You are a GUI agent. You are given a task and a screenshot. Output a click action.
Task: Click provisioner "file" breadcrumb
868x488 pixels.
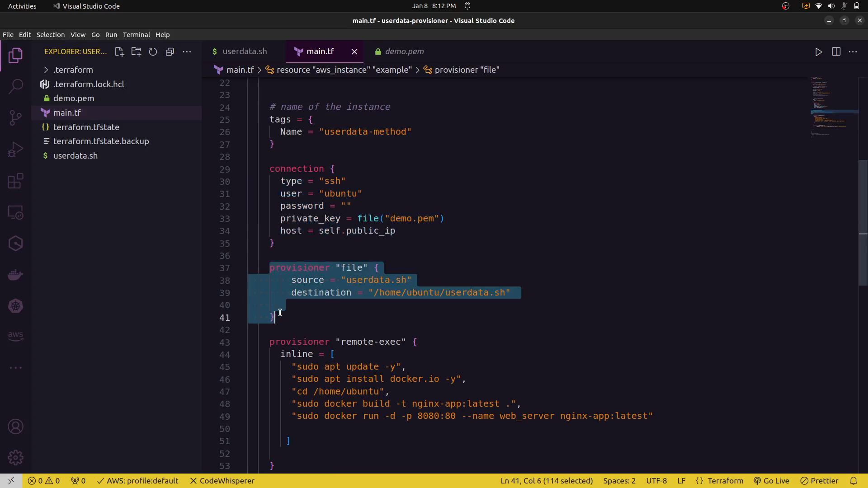click(x=466, y=70)
